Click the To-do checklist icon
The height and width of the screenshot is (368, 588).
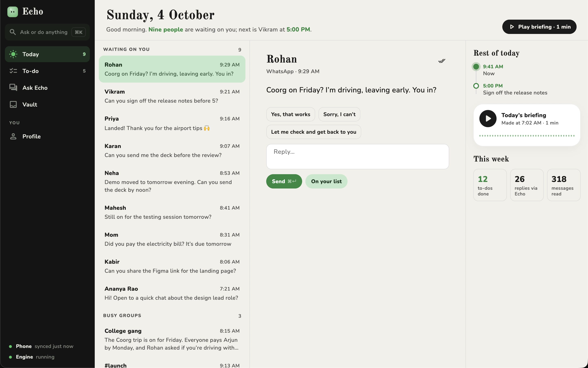pyautogui.click(x=13, y=71)
